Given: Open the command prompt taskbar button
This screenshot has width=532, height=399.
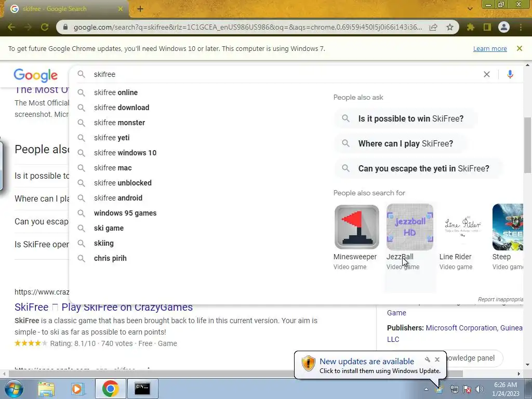Looking at the screenshot, I should click(142, 389).
